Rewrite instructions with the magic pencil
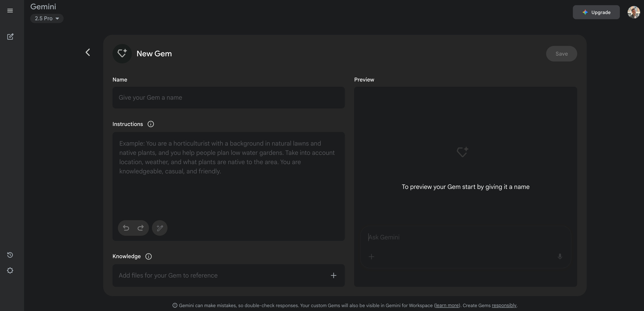Screen dimensions: 644x311 click(160, 228)
